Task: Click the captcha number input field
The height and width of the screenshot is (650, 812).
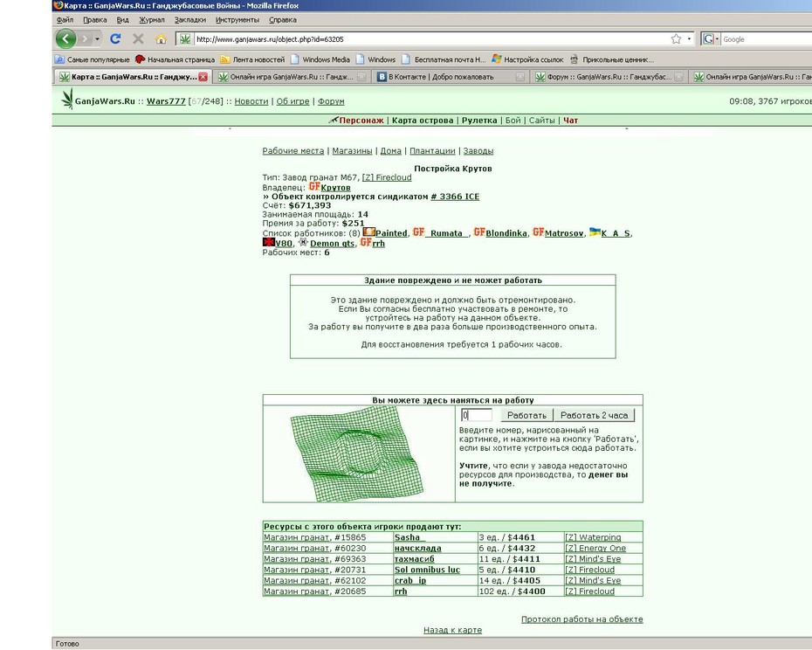Action: coord(477,415)
